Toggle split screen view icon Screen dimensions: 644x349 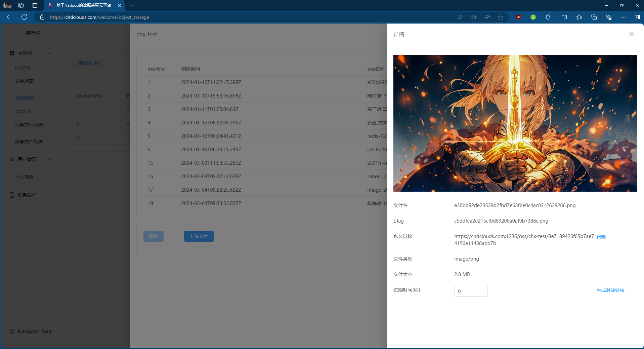(564, 17)
